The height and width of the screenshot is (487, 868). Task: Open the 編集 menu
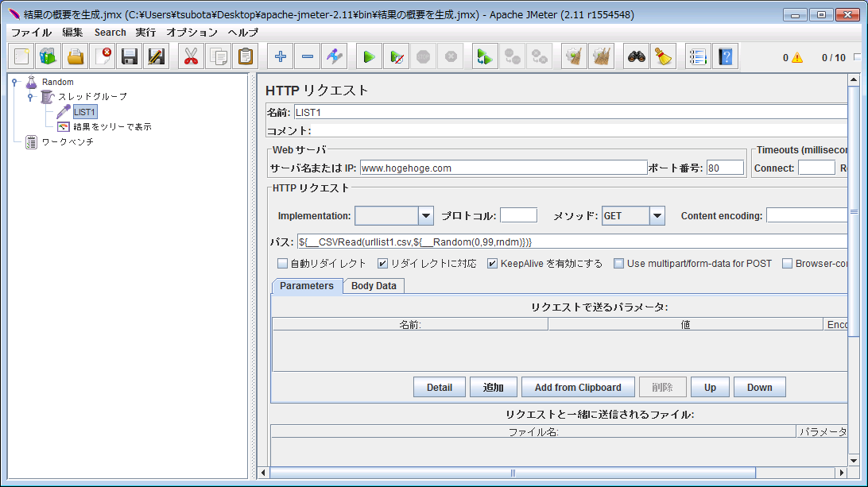click(x=72, y=32)
